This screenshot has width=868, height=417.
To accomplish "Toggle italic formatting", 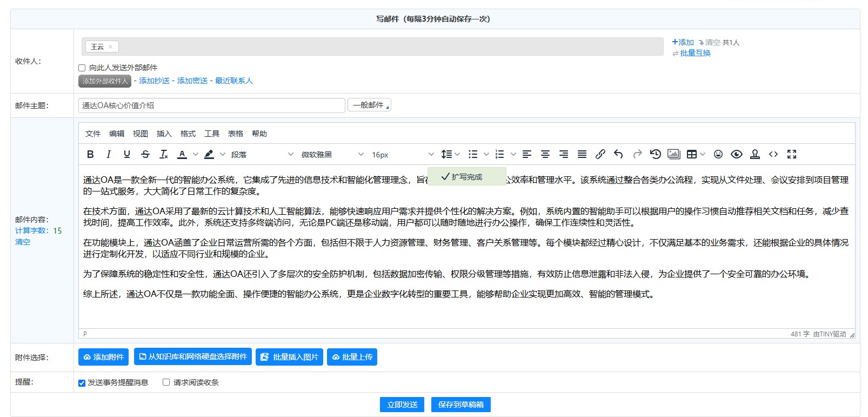I will [x=109, y=154].
